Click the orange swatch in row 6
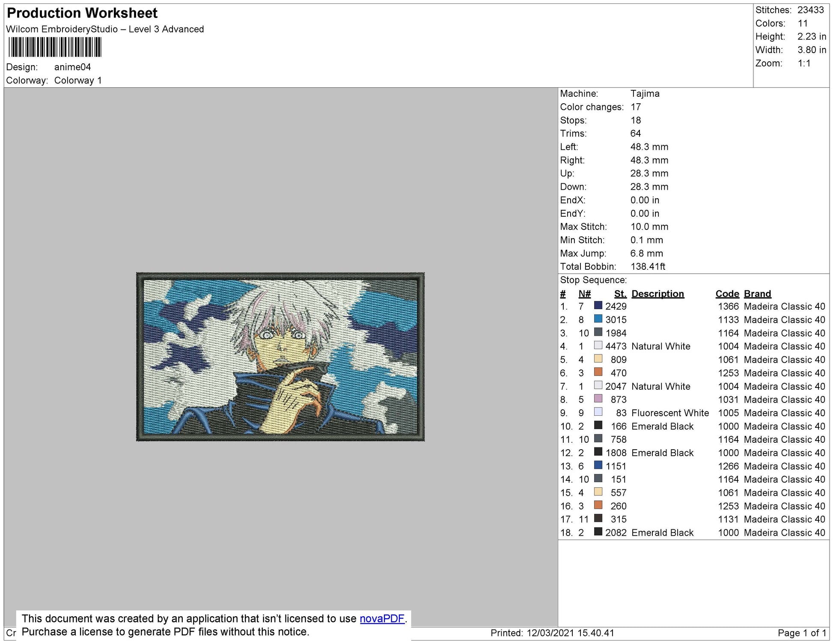 click(x=598, y=372)
